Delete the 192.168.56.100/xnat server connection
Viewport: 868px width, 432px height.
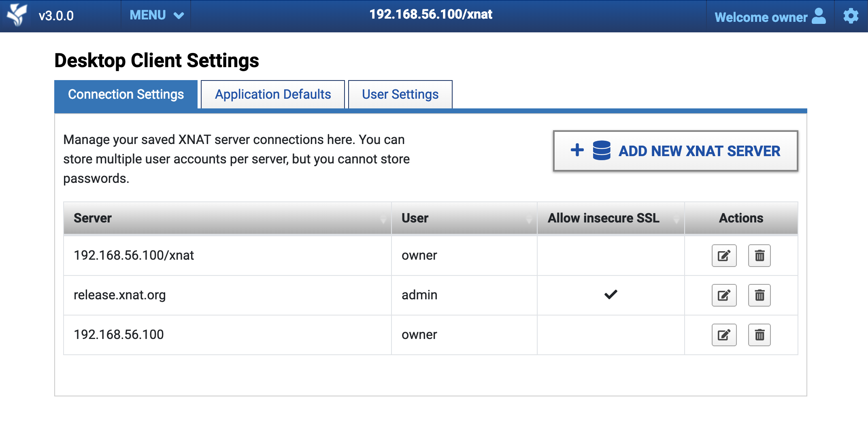(x=759, y=256)
